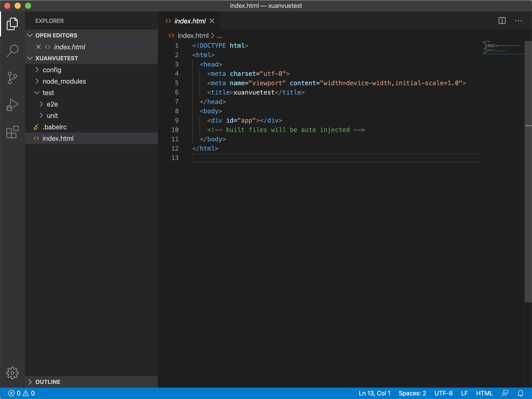This screenshot has width=532, height=399.
Task: Close index.html in Open Editors list
Action: 38,47
